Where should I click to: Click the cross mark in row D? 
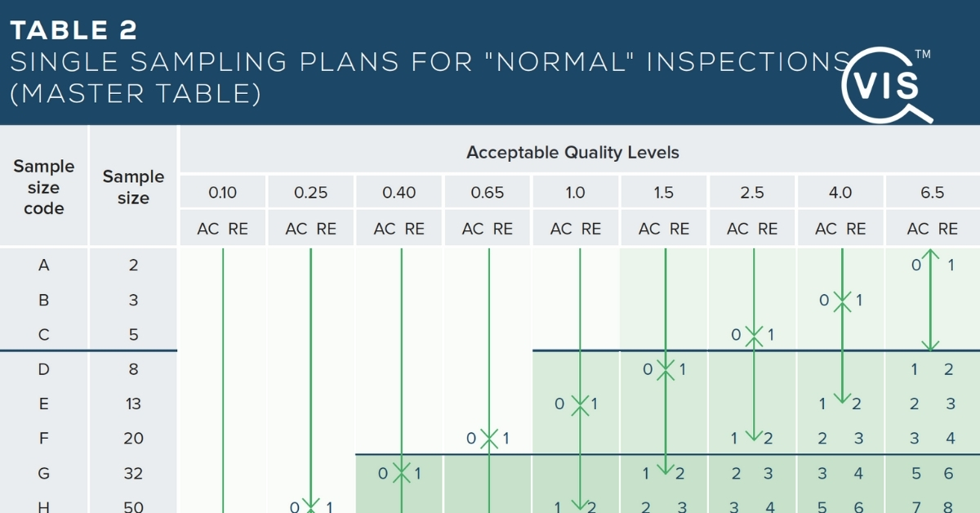click(666, 369)
